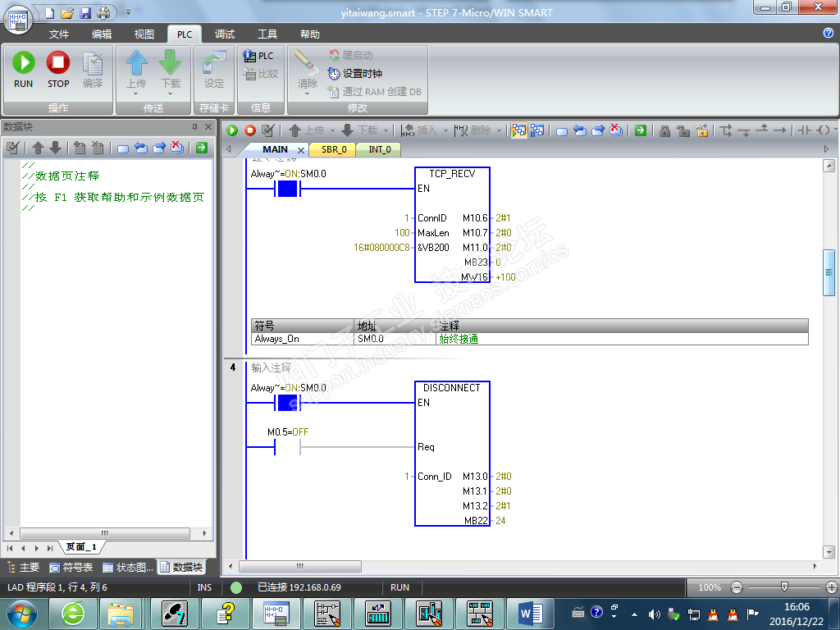Open the 文件 menu tab
Image resolution: width=840 pixels, height=630 pixels.
59,34
